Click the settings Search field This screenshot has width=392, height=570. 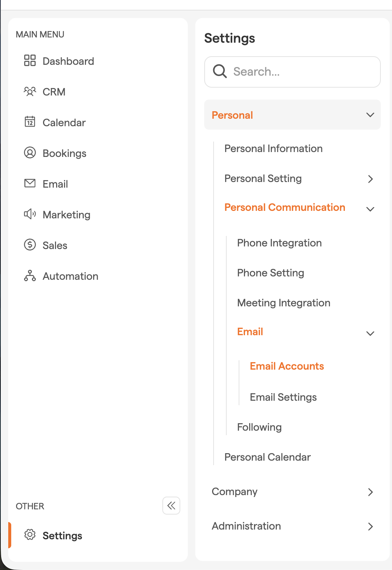pyautogui.click(x=299, y=72)
